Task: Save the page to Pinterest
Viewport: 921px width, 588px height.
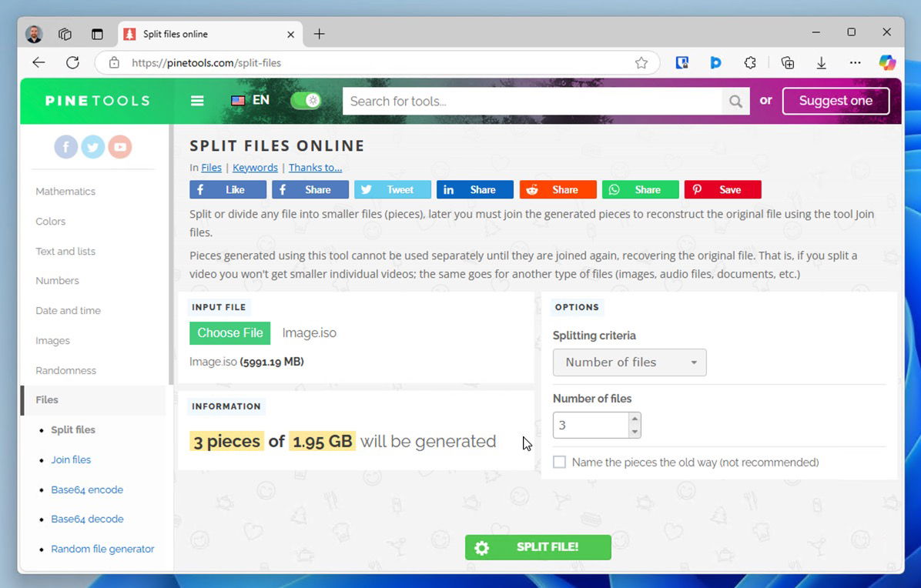Action: point(722,189)
